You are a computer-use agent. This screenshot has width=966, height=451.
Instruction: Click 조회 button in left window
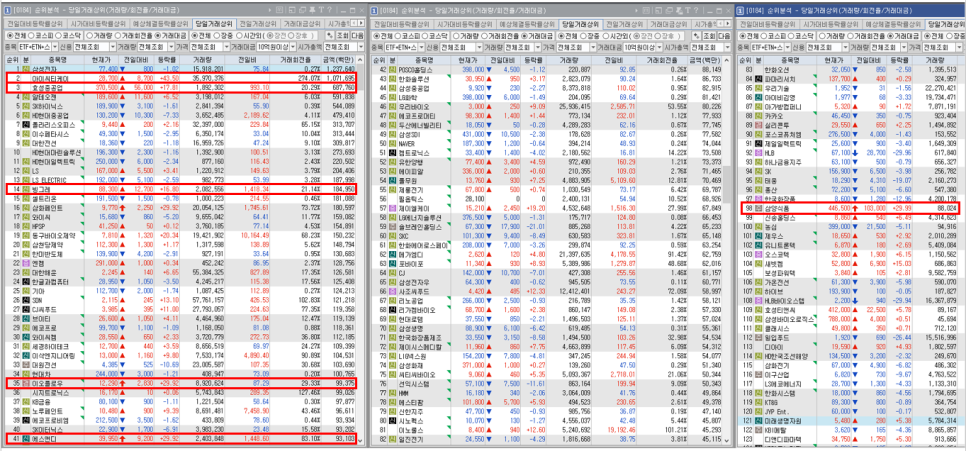pos(343,36)
